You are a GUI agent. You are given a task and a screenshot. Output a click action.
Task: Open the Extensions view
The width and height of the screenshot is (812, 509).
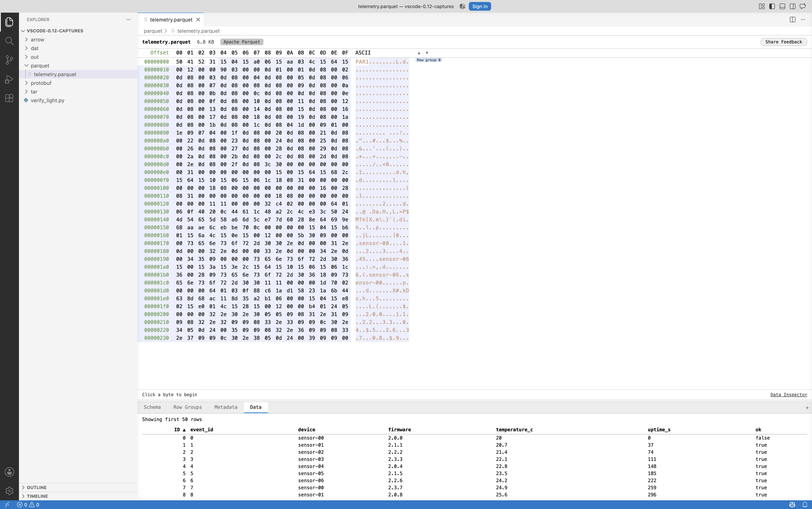click(x=9, y=98)
